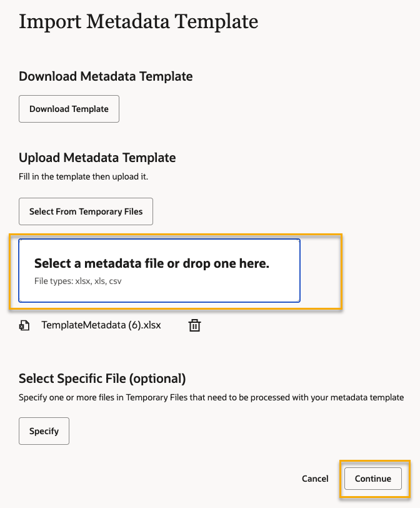The width and height of the screenshot is (420, 508).
Task: Select the TemplateMetadata (6).xlsx file name
Action: click(101, 325)
